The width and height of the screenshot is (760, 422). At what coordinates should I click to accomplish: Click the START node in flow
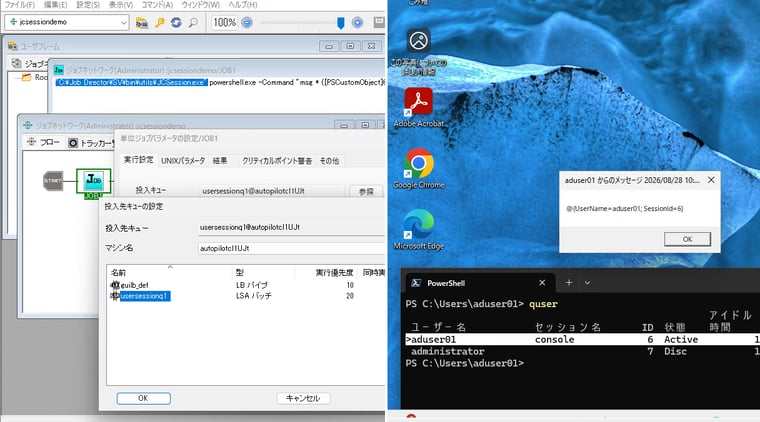coord(53,181)
